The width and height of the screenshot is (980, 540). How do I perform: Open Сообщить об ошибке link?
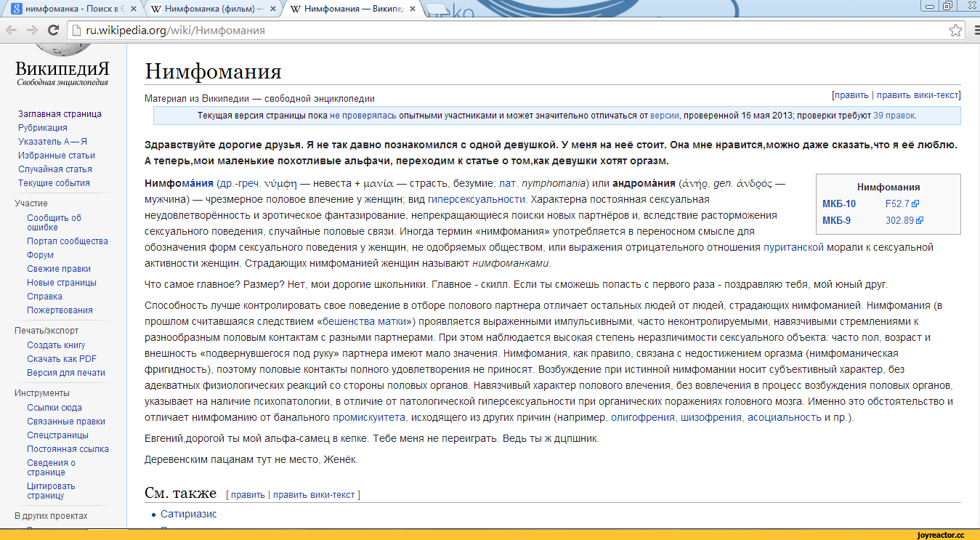click(54, 222)
